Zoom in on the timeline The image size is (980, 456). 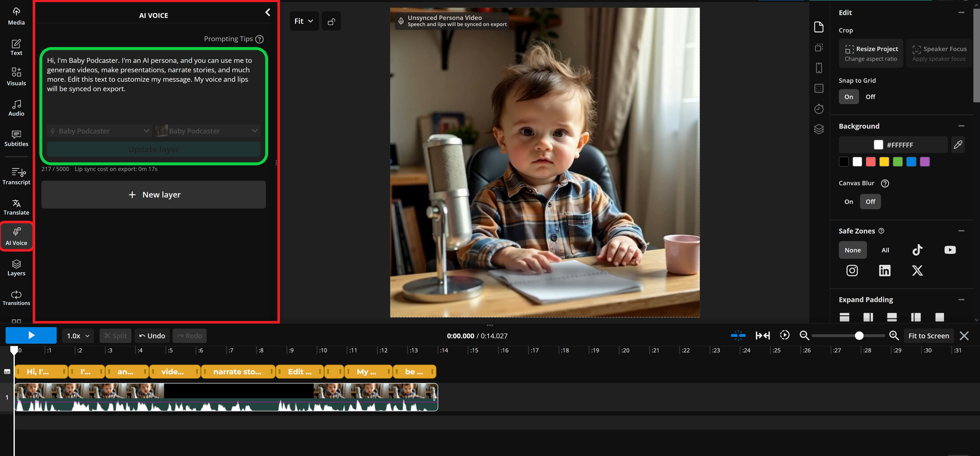pos(894,336)
